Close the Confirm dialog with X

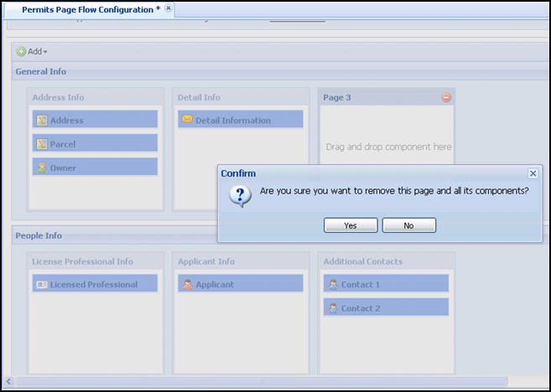533,173
